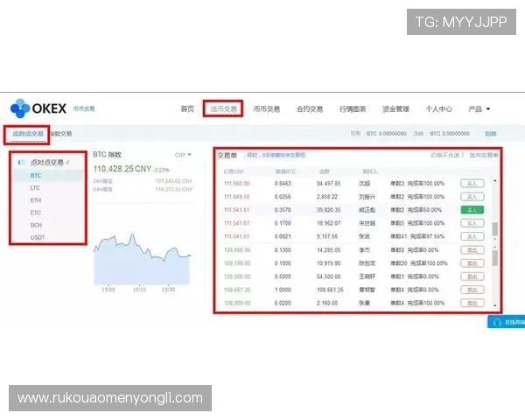Click 卖出 for the 14,285.05 order
525x420 pixels.
pos(472,250)
